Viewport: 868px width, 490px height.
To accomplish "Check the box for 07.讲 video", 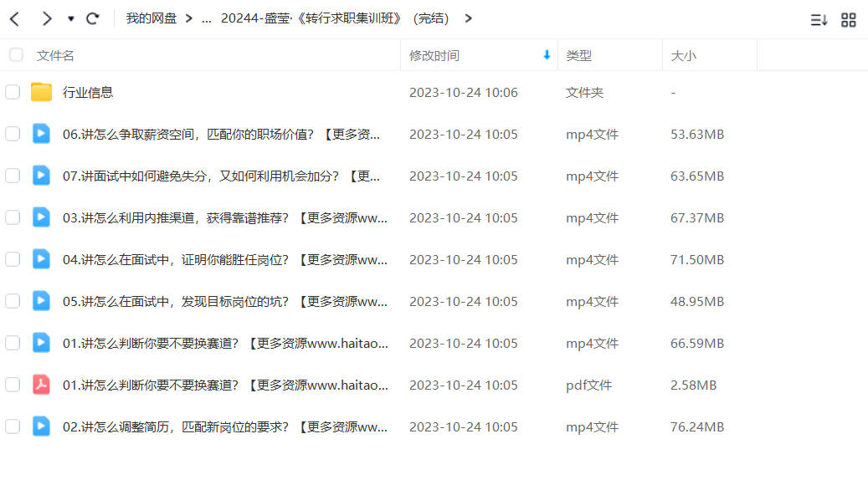I will [x=13, y=176].
